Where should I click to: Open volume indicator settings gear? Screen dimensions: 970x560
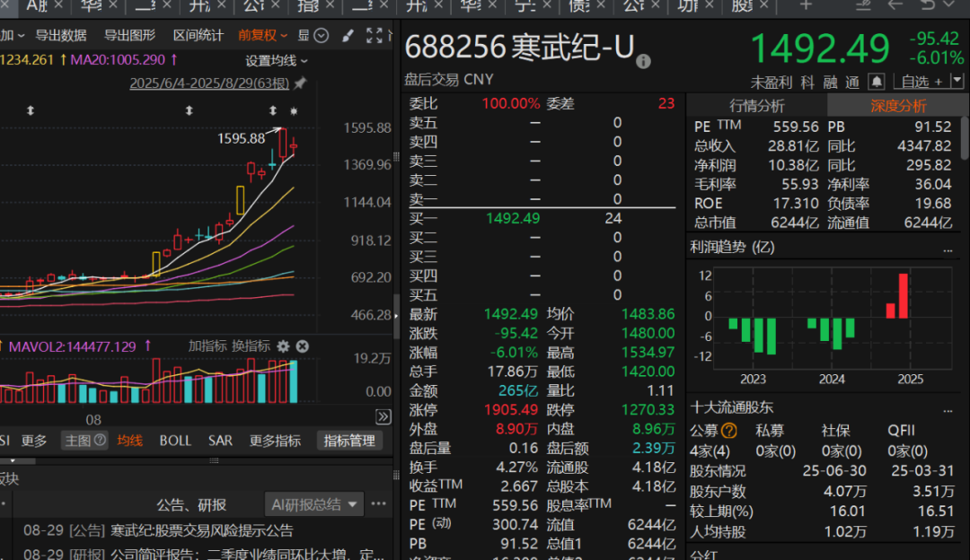283,346
